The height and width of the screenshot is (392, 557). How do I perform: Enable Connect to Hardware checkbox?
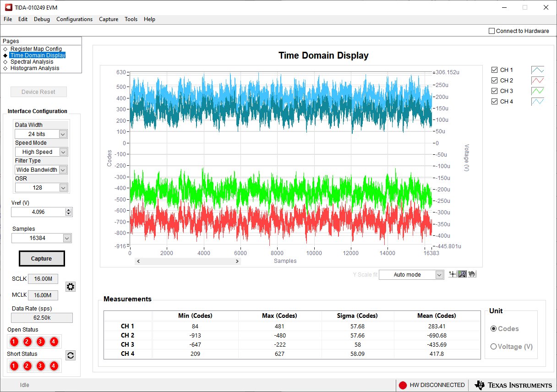492,31
